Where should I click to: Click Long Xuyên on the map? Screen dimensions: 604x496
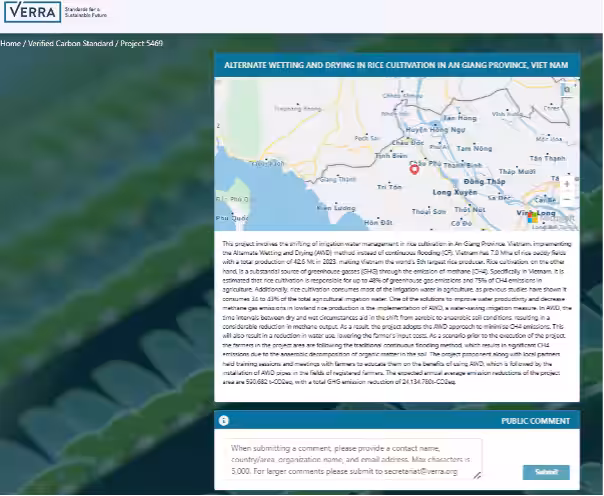tap(454, 191)
